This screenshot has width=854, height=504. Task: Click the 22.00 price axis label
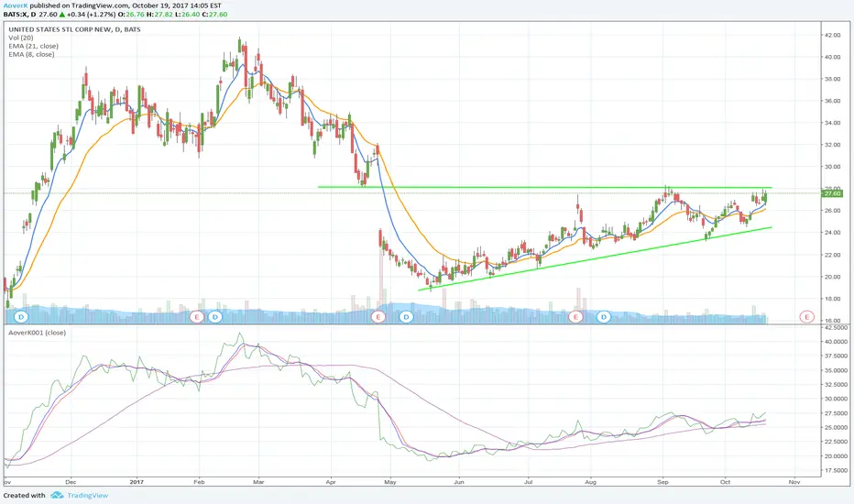[x=832, y=255]
